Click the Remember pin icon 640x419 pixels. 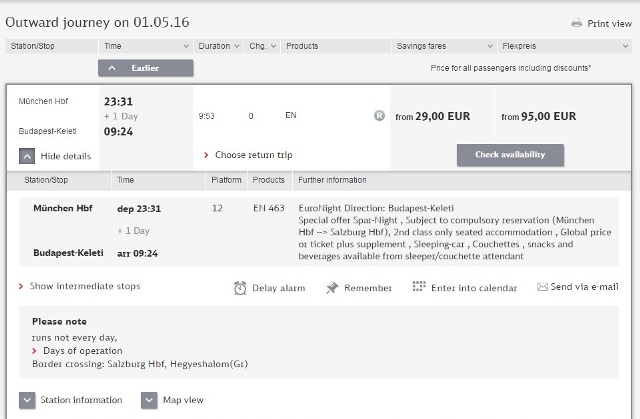[x=332, y=288]
